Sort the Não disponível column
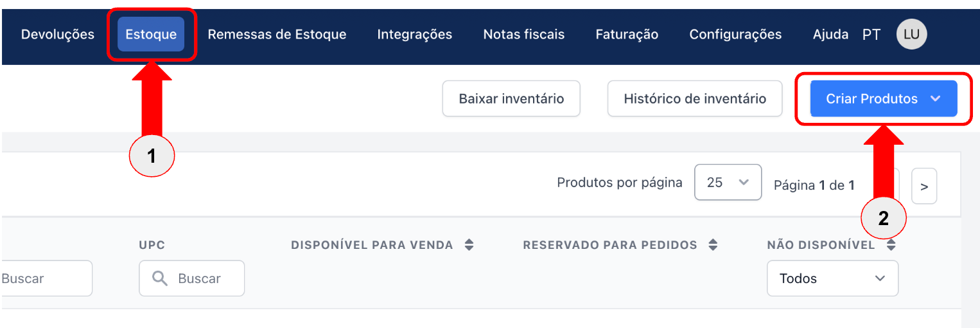Viewport: 980px width, 328px height. point(891,245)
